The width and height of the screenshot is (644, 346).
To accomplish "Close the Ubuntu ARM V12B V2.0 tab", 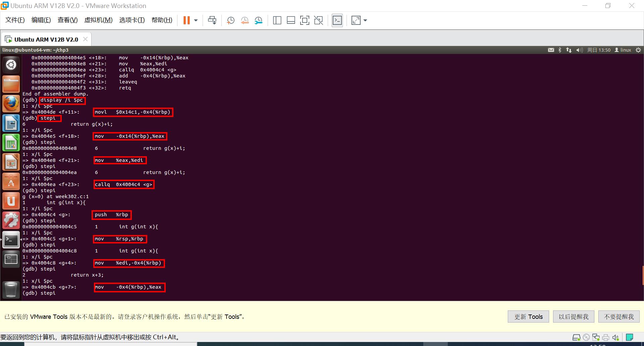I will [x=85, y=39].
